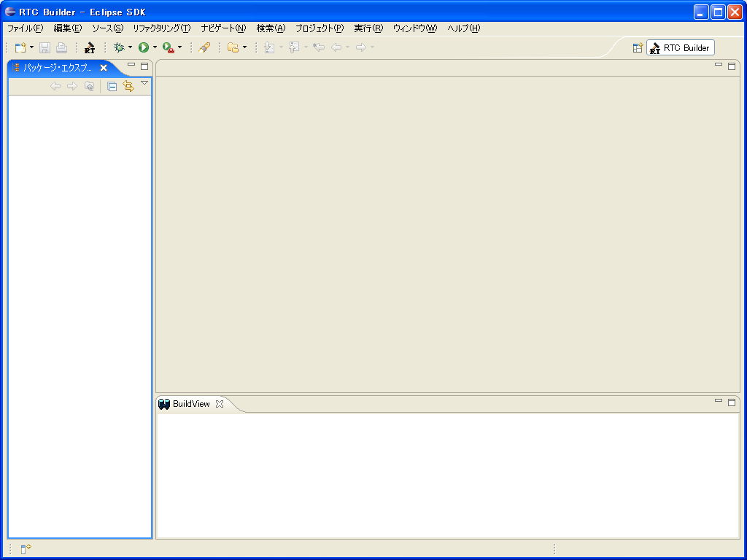Click the back arrow in Package Explorer
Screen dimensions: 747x560
(55, 86)
